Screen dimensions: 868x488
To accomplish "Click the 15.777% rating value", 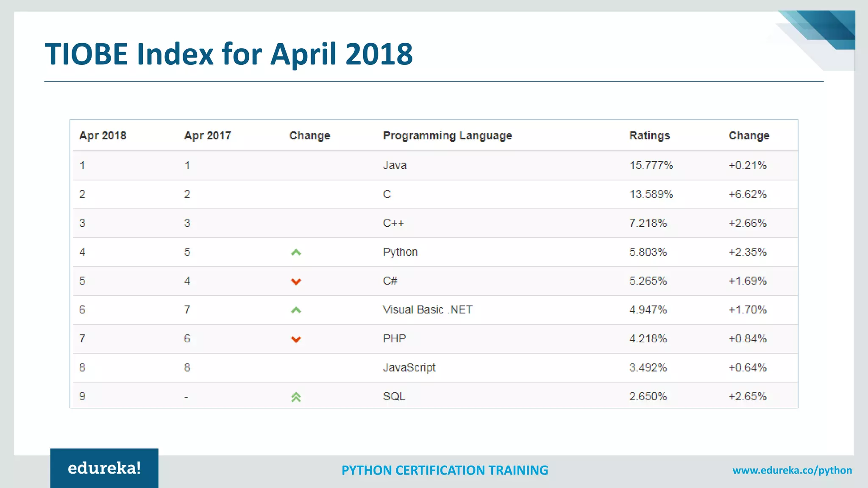I will coord(651,165).
